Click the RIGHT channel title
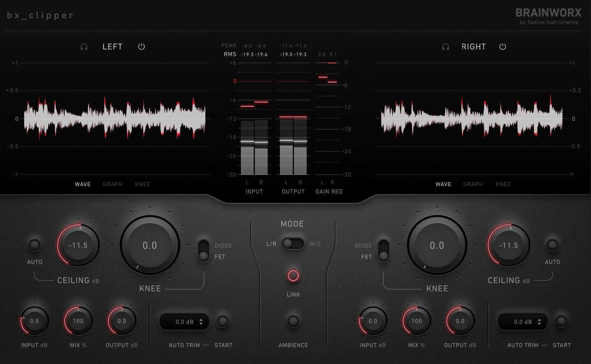 tap(474, 47)
